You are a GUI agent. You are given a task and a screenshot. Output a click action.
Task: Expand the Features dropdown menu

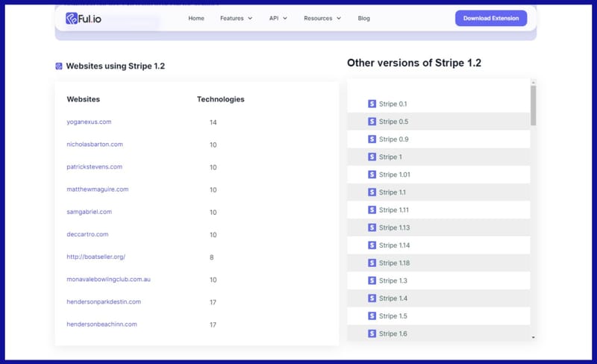pos(236,18)
